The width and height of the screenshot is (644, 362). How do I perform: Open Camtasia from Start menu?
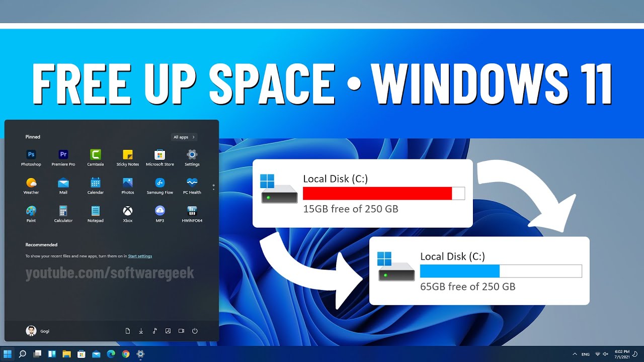[x=96, y=157]
